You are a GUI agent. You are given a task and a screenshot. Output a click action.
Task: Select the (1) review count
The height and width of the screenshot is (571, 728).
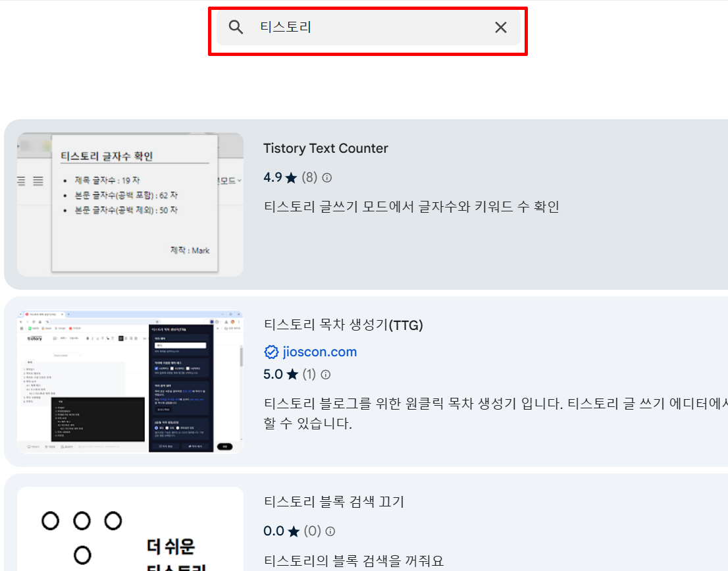click(309, 375)
